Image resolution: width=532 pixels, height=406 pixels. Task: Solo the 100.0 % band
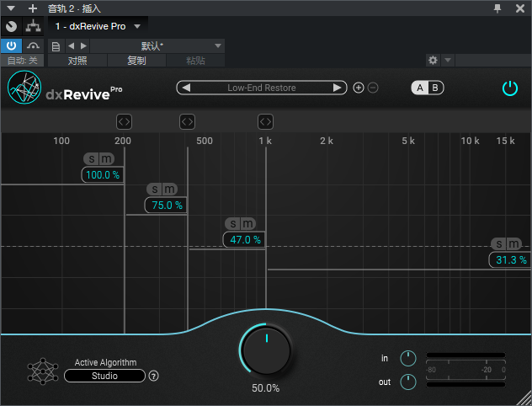(x=92, y=158)
